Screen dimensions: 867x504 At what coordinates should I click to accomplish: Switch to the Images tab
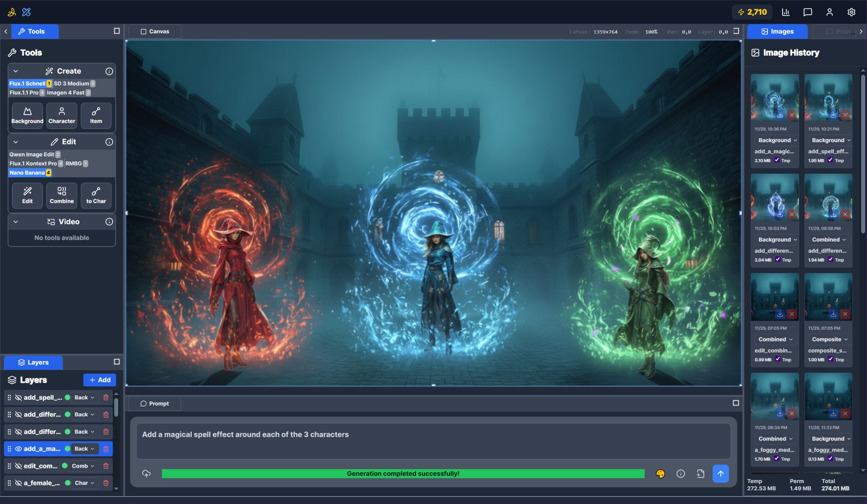[x=777, y=32]
